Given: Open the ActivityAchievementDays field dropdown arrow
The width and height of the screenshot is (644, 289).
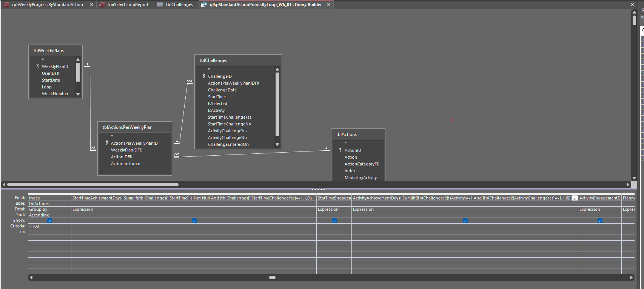Looking at the screenshot, I should click(x=575, y=198).
